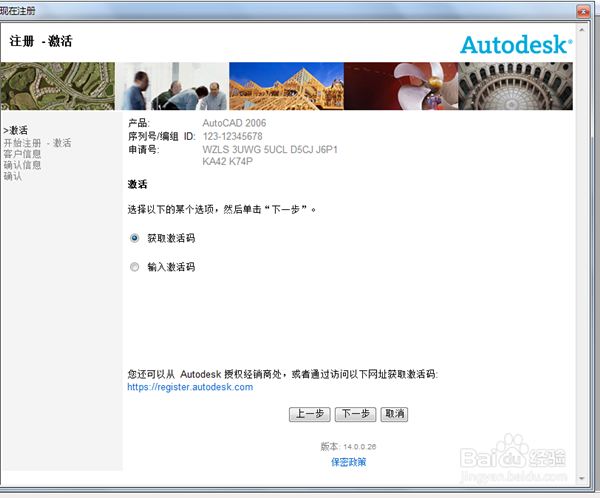Click the 取消 button
The width and height of the screenshot is (600, 498).
coord(394,414)
